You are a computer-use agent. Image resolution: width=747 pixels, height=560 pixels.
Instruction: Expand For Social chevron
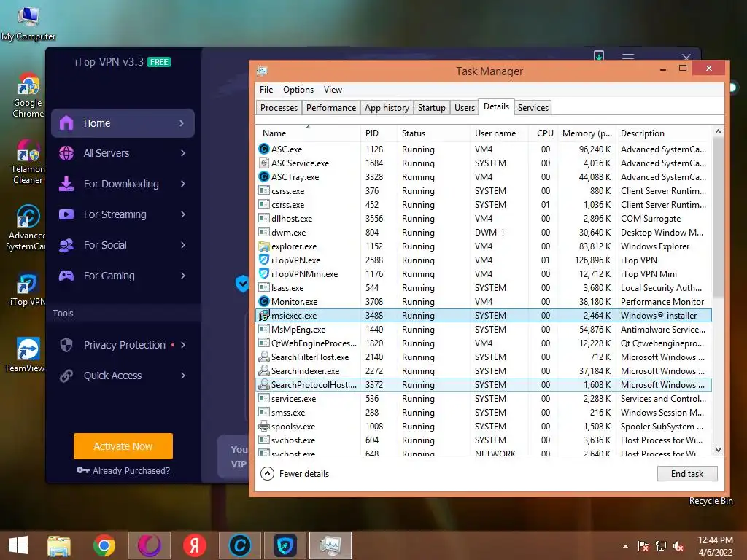183,245
